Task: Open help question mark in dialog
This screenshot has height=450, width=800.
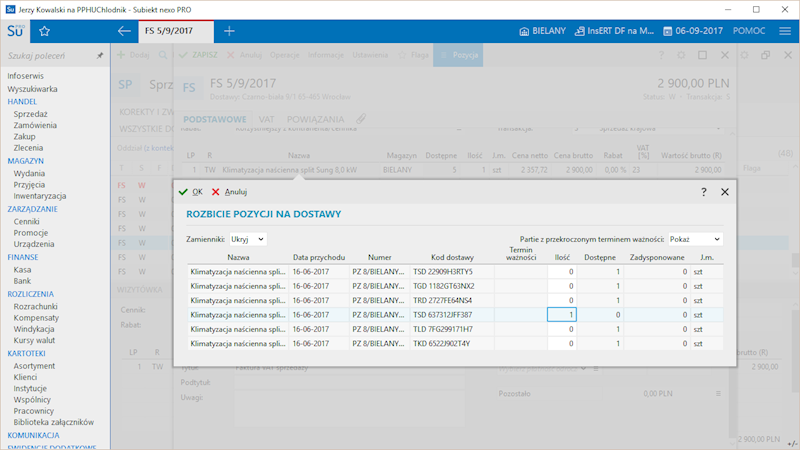Action: click(x=704, y=192)
